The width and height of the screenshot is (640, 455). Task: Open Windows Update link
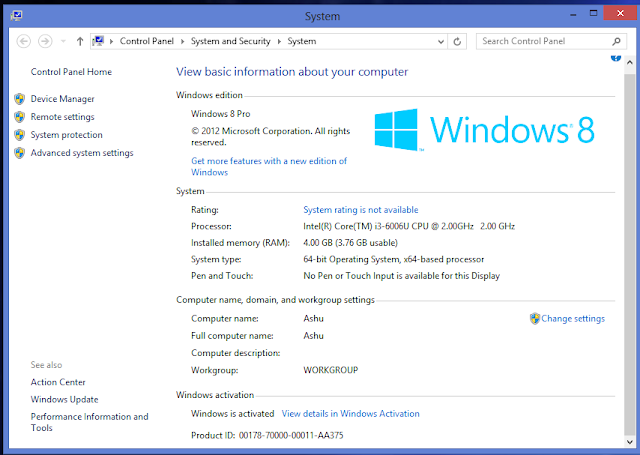pyautogui.click(x=64, y=400)
